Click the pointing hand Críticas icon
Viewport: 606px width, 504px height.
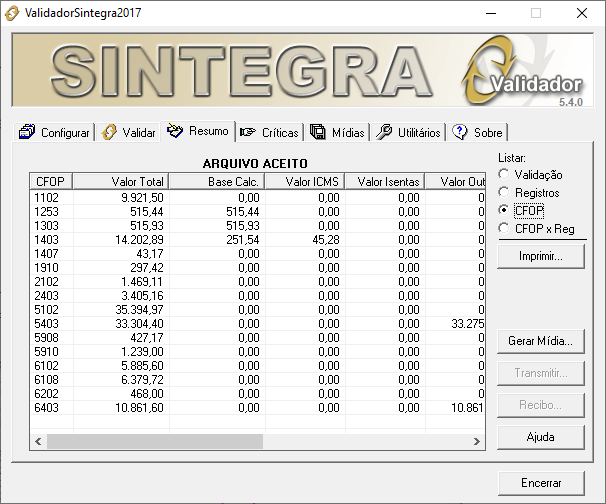(248, 133)
